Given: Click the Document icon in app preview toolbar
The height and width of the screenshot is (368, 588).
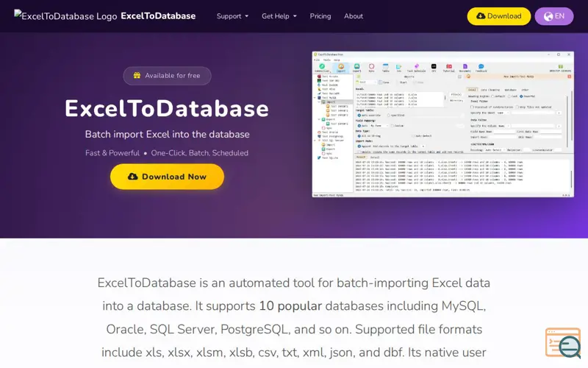Looking at the screenshot, I should coord(465,66).
